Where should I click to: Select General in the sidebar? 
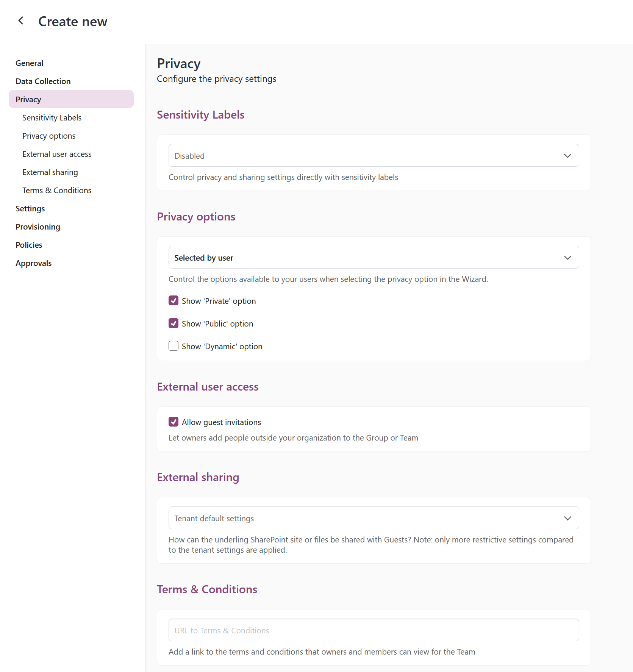point(29,63)
